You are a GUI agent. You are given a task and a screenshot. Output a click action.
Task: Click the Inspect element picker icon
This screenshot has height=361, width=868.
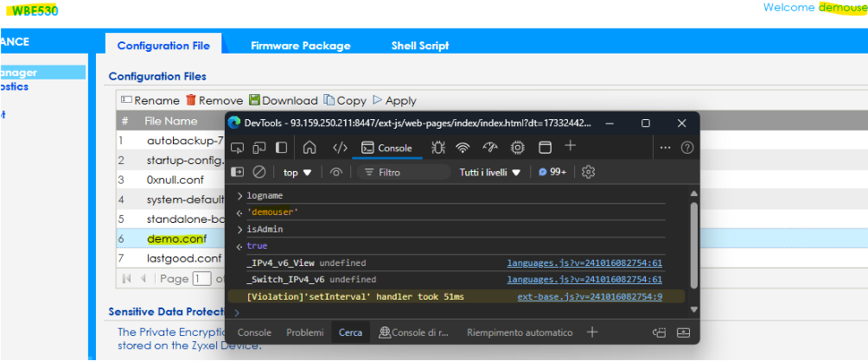tap(238, 148)
